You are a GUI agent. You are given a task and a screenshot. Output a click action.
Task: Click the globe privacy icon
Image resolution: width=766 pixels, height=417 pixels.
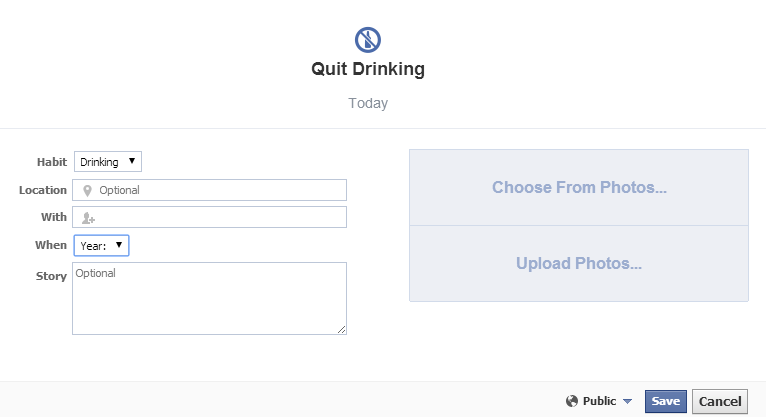pos(572,401)
